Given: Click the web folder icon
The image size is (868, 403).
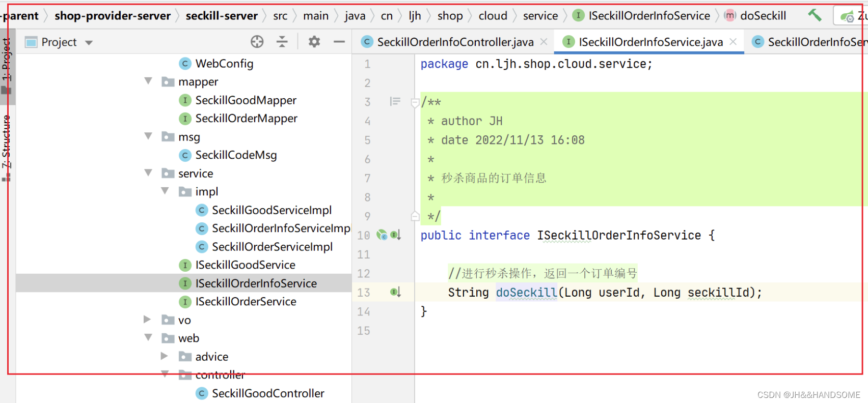Looking at the screenshot, I should (168, 338).
